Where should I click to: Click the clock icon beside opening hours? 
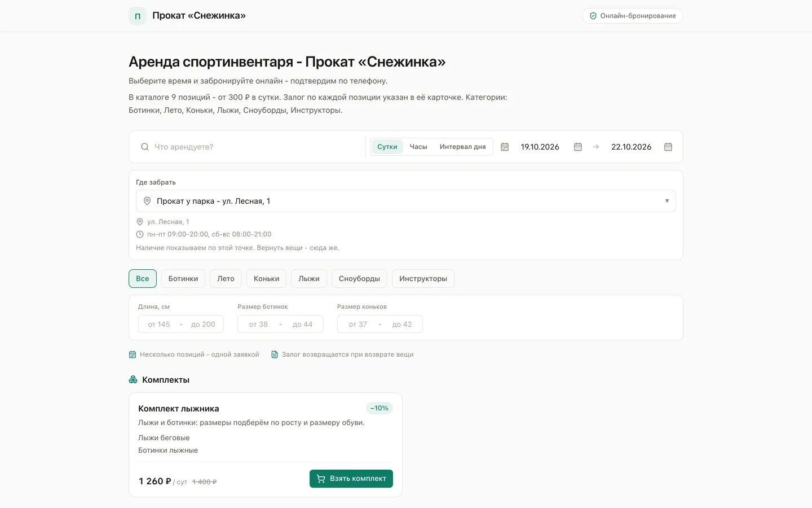tap(140, 234)
